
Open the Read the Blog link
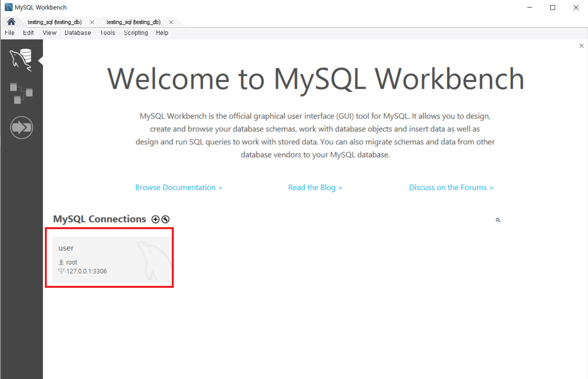tap(315, 187)
